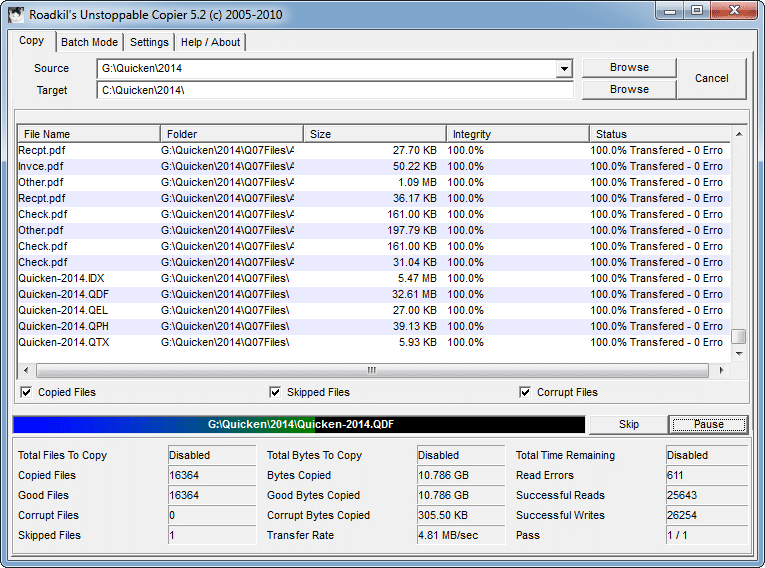
Task: Sort by the File Name column header
Action: [x=89, y=134]
